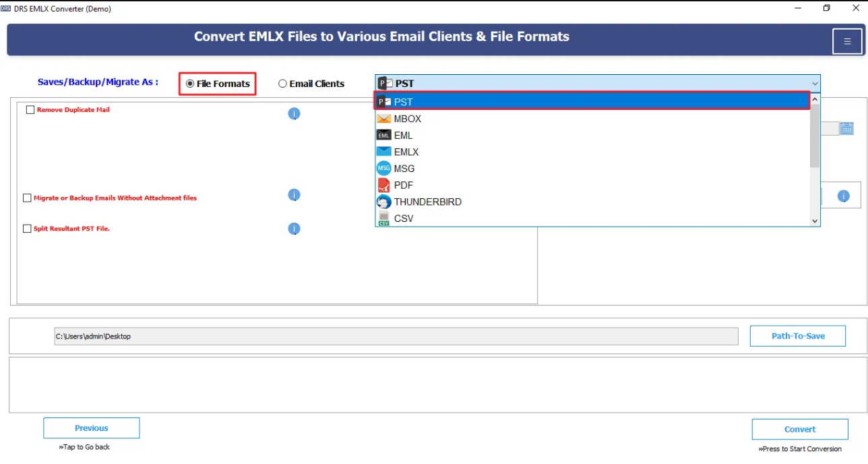Click the PDF format icon
This screenshot has height=464, width=868.
click(383, 185)
